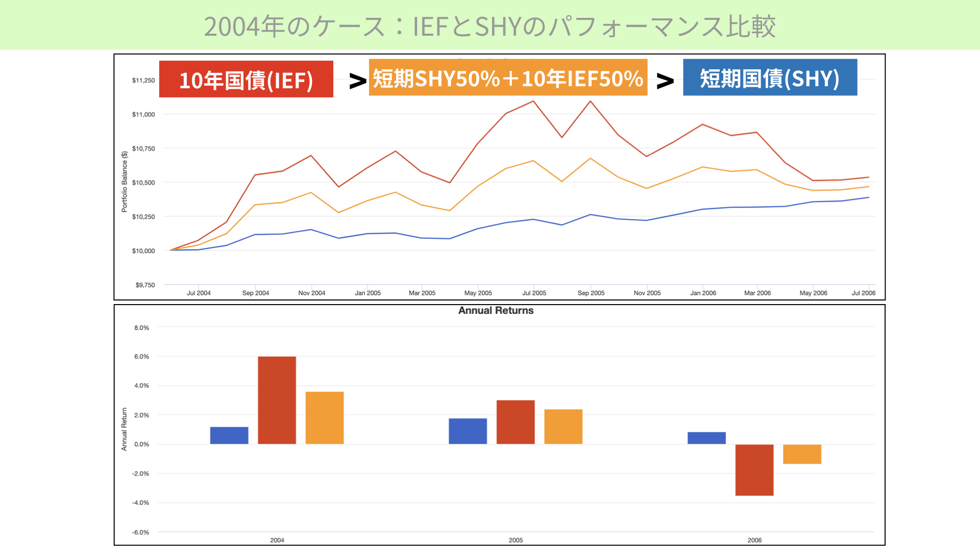
Task: Click the 2004 year label under bars
Action: coord(277,540)
